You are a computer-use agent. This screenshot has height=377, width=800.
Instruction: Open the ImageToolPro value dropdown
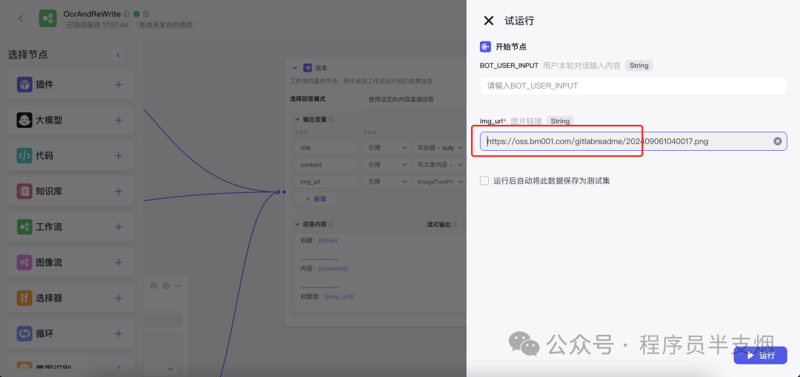[x=439, y=182]
